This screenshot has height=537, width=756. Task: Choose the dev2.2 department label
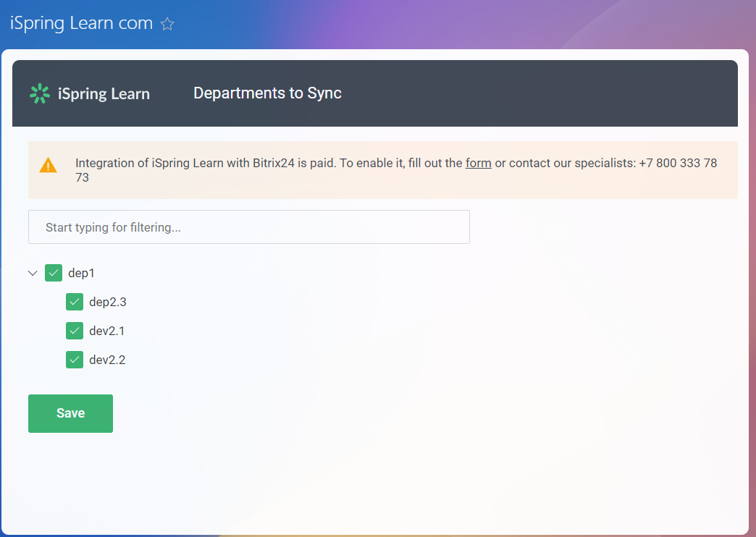[x=107, y=360]
